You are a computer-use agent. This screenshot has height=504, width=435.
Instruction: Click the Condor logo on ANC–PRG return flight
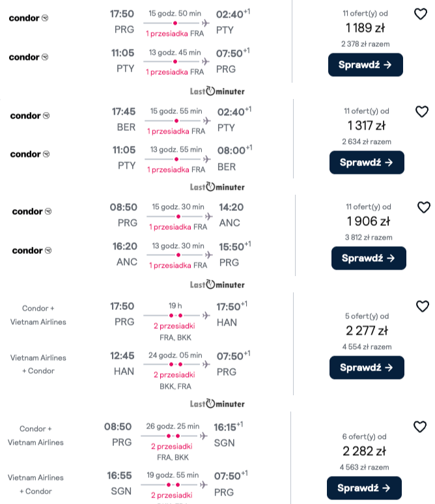click(x=32, y=251)
